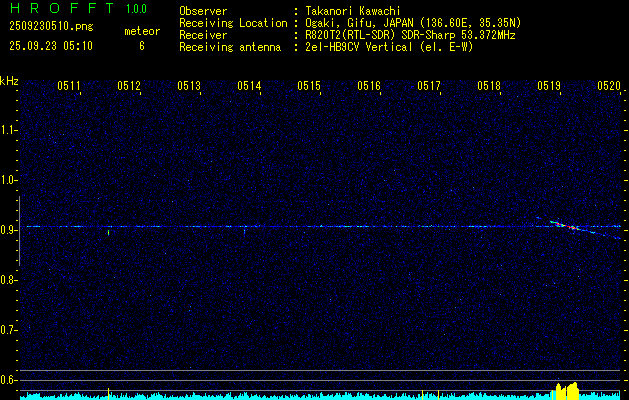
Task: Click the timestamp 25.09.23 05:10
Action: tap(51, 46)
